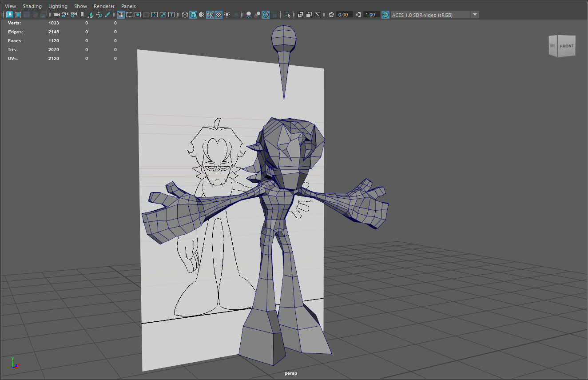Open the Show menu
The image size is (588, 380).
(x=80, y=6)
